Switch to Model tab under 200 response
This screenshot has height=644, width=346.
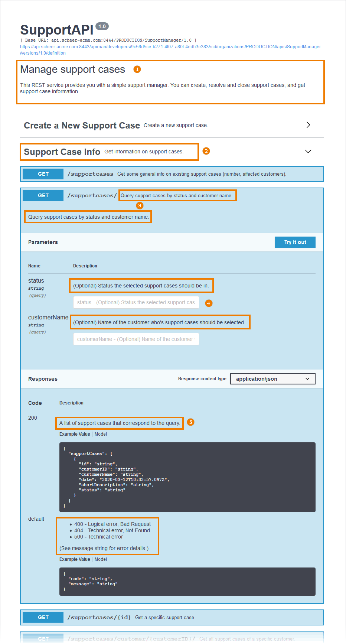point(101,434)
